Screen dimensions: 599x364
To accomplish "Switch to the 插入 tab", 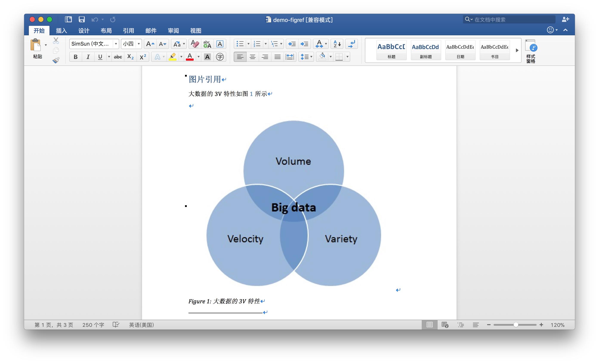I will pos(61,31).
